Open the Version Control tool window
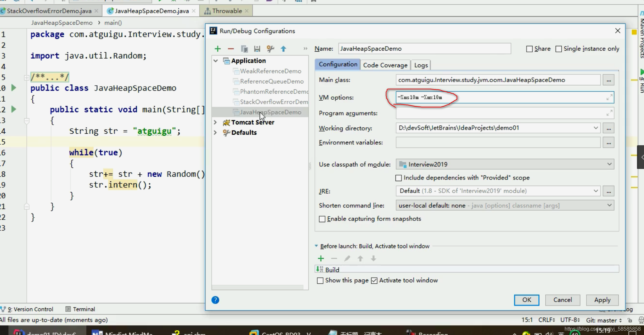The width and height of the screenshot is (644, 335). click(27, 309)
